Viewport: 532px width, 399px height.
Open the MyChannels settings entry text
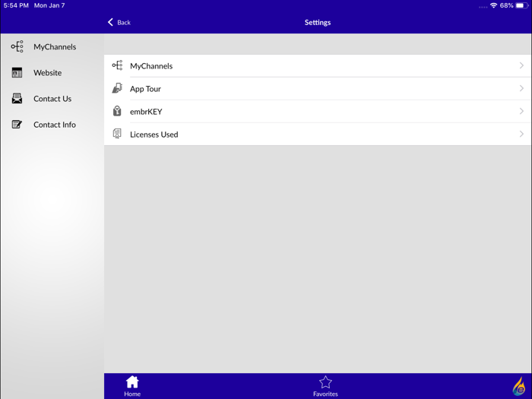pyautogui.click(x=151, y=66)
